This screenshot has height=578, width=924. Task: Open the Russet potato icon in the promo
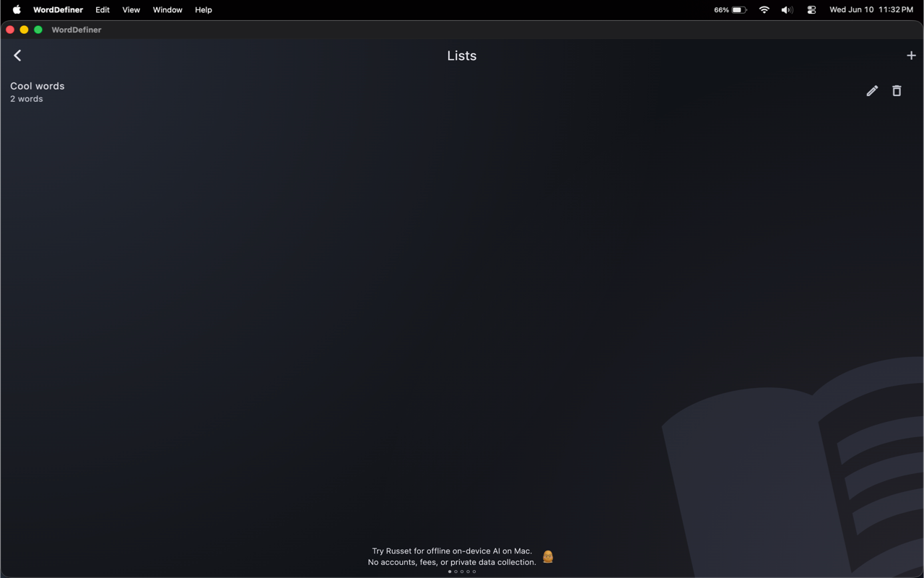click(548, 556)
